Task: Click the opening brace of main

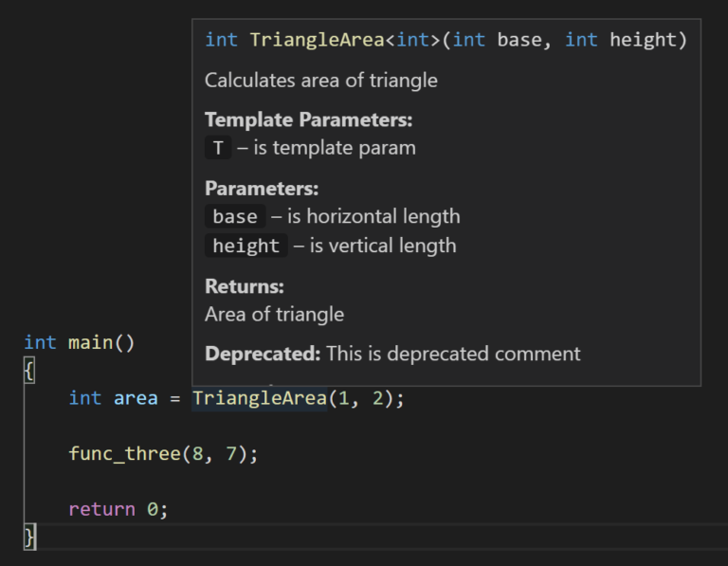Action: point(29,371)
